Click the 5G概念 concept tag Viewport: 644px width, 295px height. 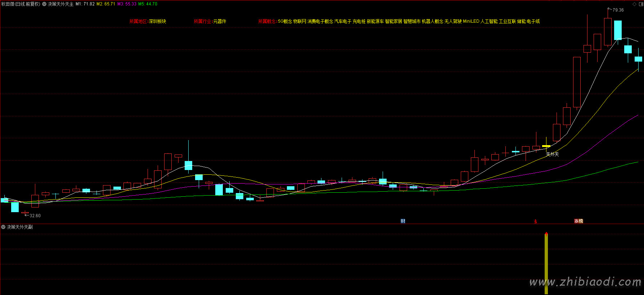pyautogui.click(x=285, y=22)
